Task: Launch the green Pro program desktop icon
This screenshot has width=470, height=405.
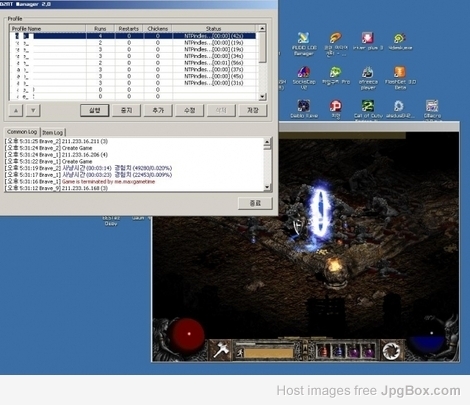Action: point(335,75)
